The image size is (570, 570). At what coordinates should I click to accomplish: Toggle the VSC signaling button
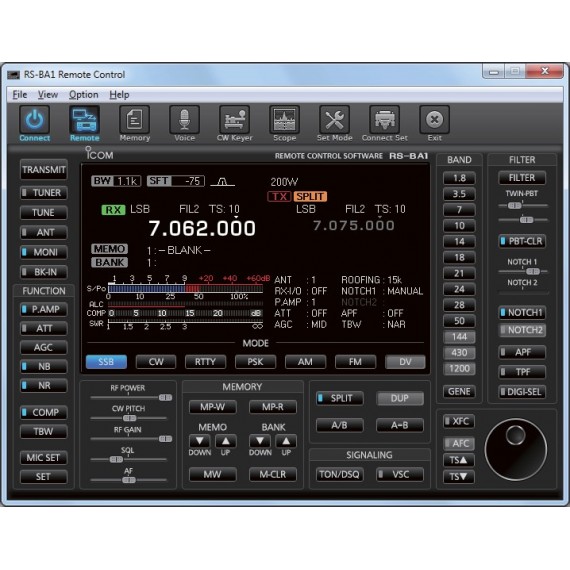(x=400, y=474)
